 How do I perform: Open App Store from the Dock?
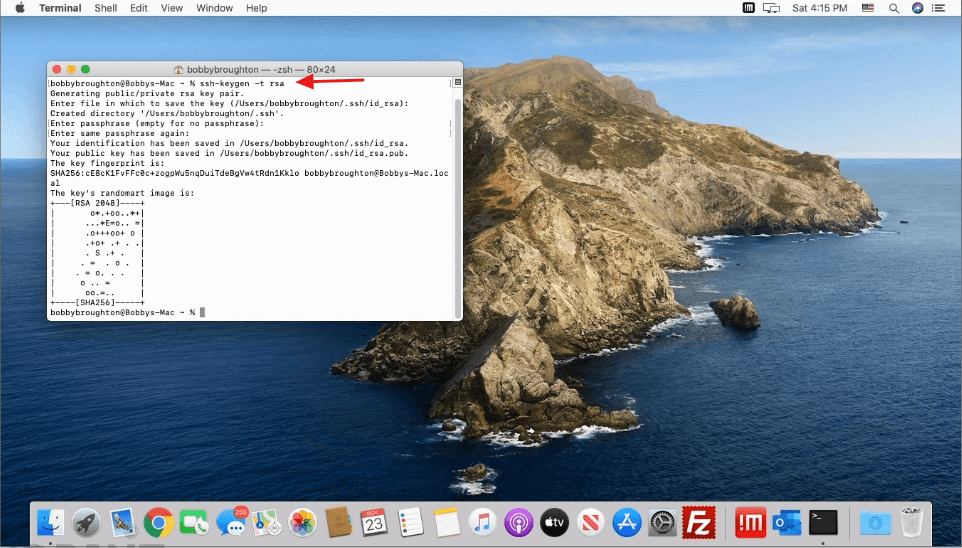pos(626,523)
